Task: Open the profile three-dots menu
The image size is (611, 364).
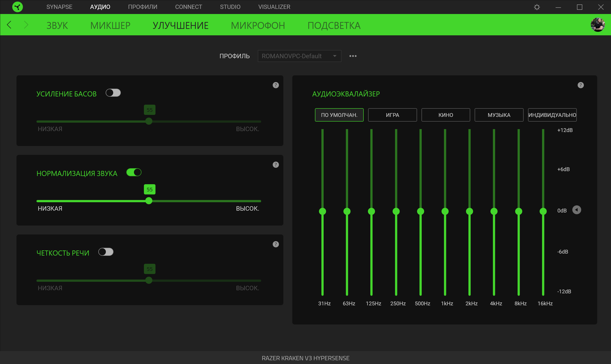Action: [353, 56]
